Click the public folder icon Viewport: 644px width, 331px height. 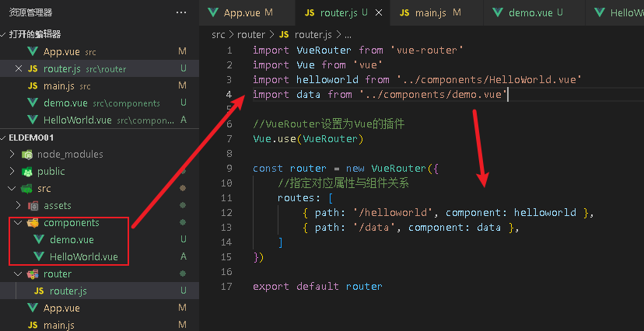[x=27, y=171]
